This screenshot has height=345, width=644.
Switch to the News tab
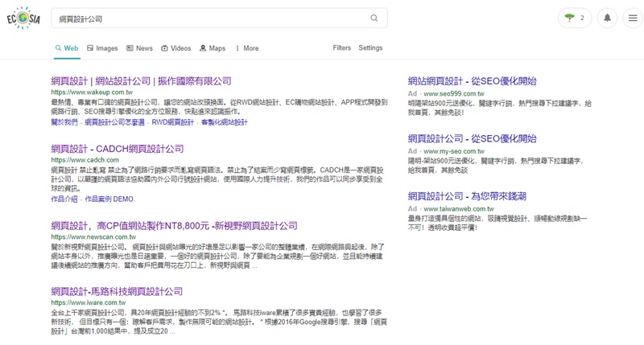(x=139, y=48)
